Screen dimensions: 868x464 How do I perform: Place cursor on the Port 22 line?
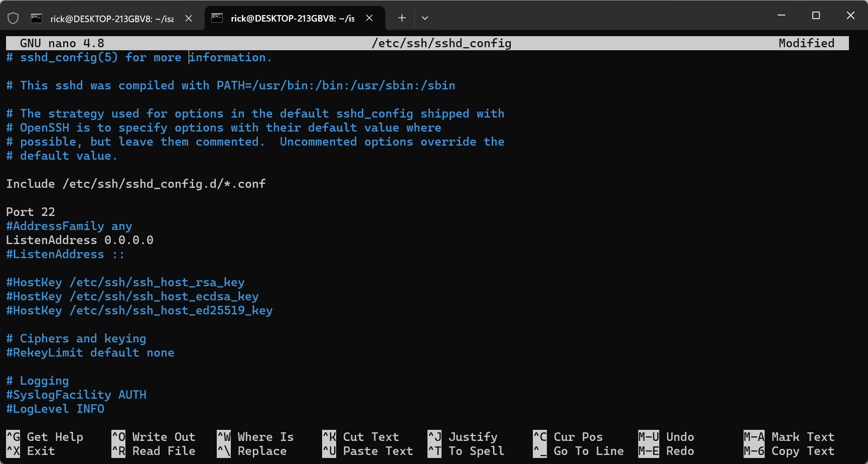tap(31, 212)
